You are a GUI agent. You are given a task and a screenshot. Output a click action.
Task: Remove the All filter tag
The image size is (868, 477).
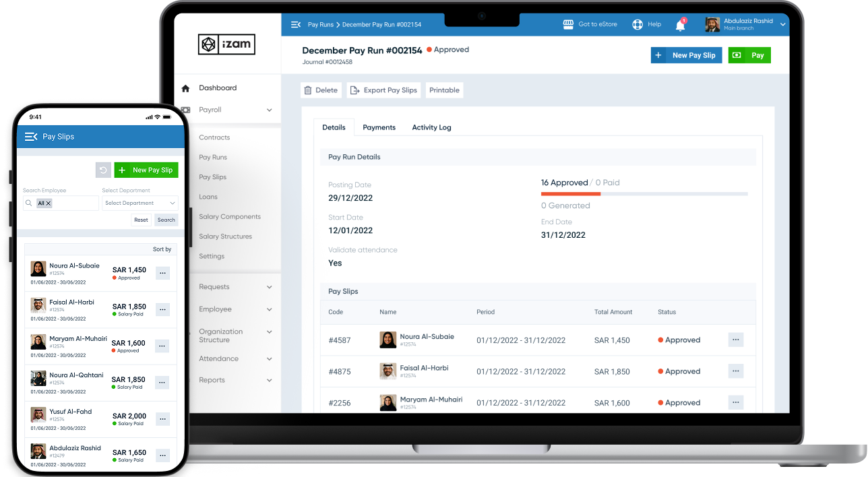coord(49,203)
